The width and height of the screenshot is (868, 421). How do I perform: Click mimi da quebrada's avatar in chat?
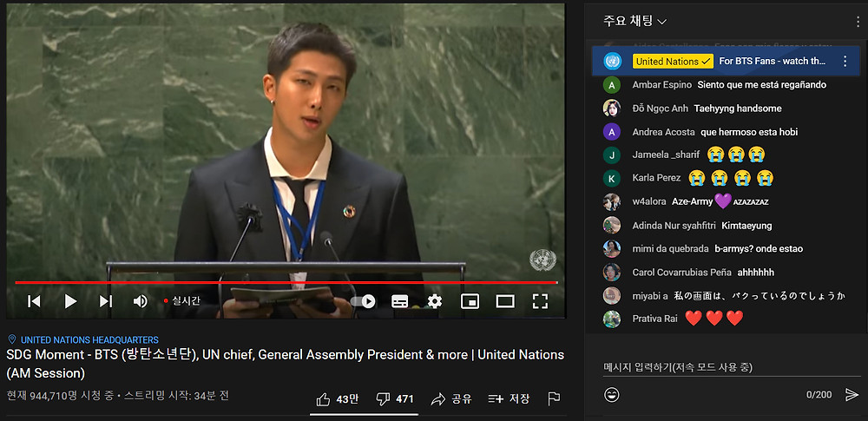612,249
